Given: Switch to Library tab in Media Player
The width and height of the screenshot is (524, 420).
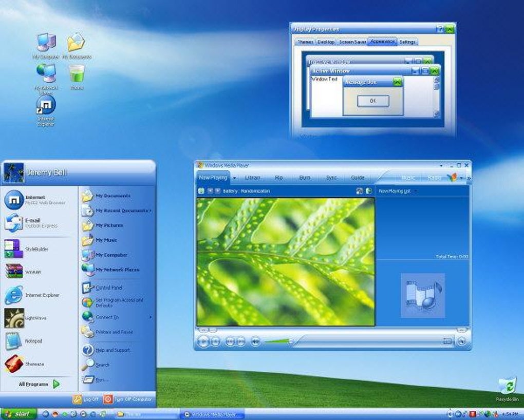Looking at the screenshot, I should [253, 178].
